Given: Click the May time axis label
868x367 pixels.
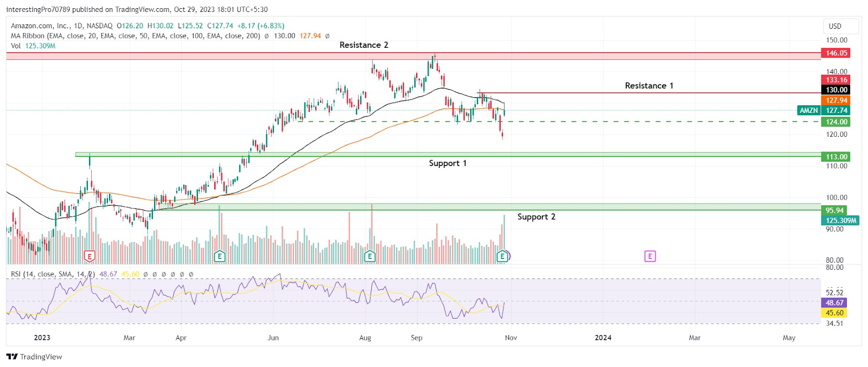Looking at the screenshot, I should coord(789,338).
